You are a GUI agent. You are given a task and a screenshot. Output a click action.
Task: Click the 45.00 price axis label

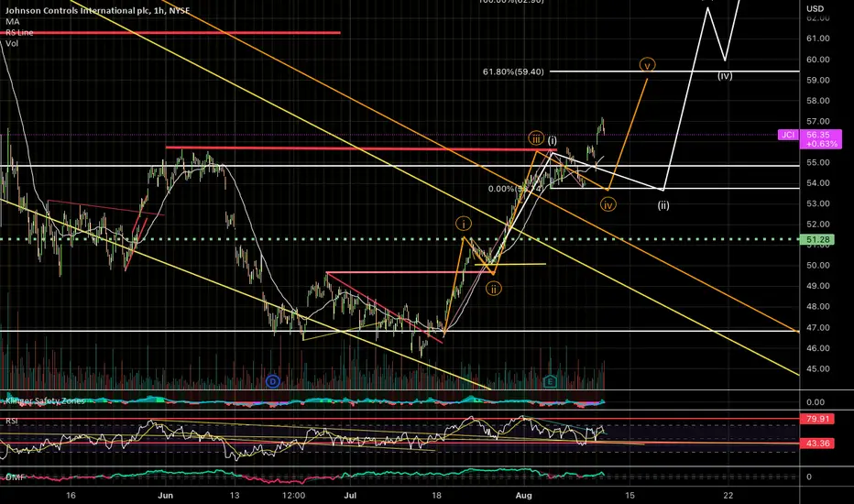(x=817, y=368)
